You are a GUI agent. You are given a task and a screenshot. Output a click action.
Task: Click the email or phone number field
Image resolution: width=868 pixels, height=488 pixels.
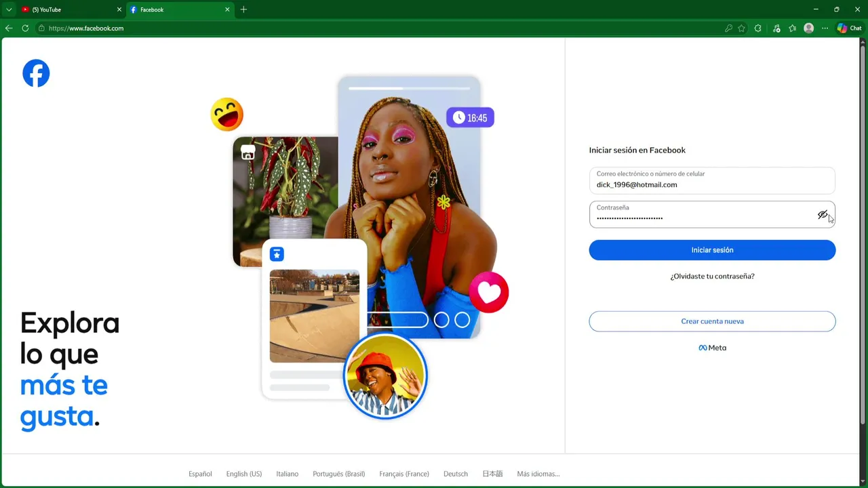(x=712, y=180)
